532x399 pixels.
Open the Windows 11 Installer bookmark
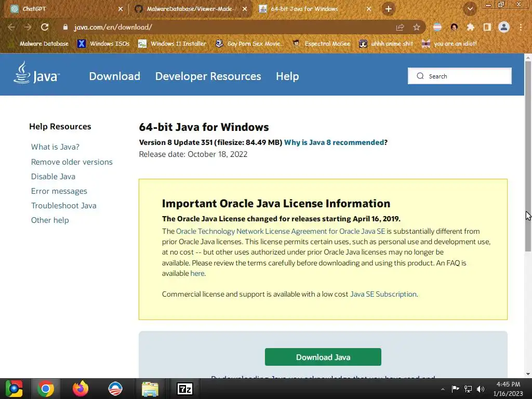(172, 44)
